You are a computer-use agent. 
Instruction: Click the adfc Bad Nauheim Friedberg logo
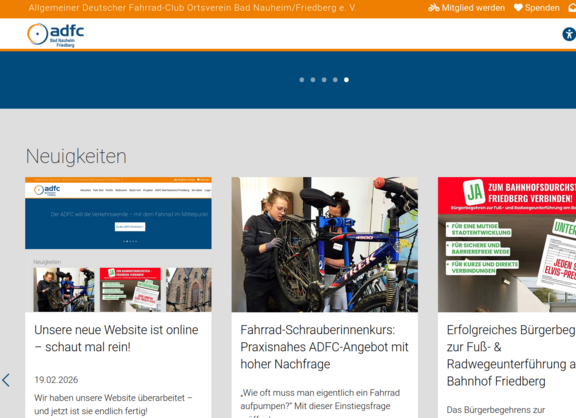point(55,35)
